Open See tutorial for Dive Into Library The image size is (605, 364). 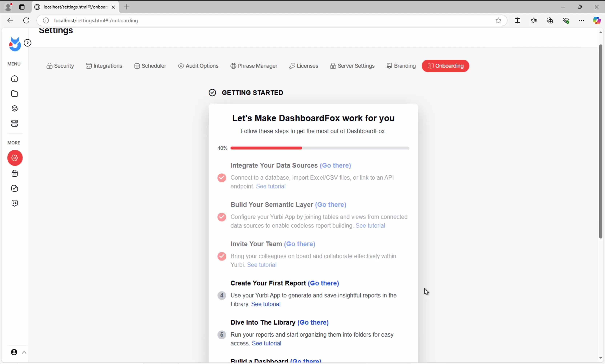click(266, 343)
